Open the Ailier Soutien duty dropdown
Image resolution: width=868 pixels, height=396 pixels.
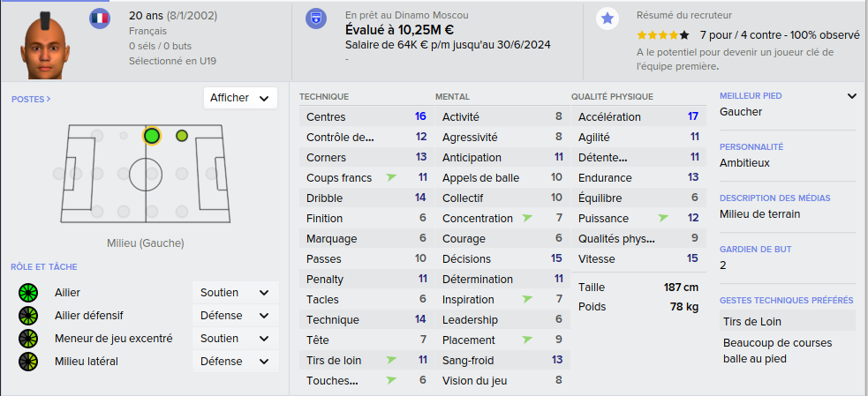coord(235,293)
